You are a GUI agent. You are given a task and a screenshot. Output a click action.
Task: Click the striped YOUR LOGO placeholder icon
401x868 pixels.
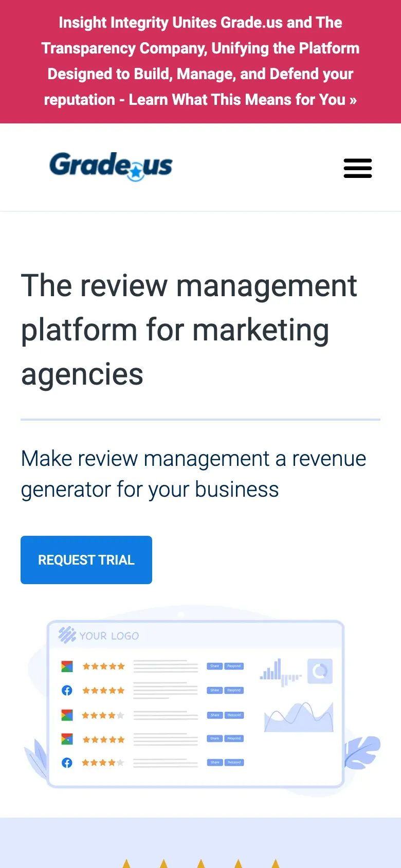click(67, 635)
